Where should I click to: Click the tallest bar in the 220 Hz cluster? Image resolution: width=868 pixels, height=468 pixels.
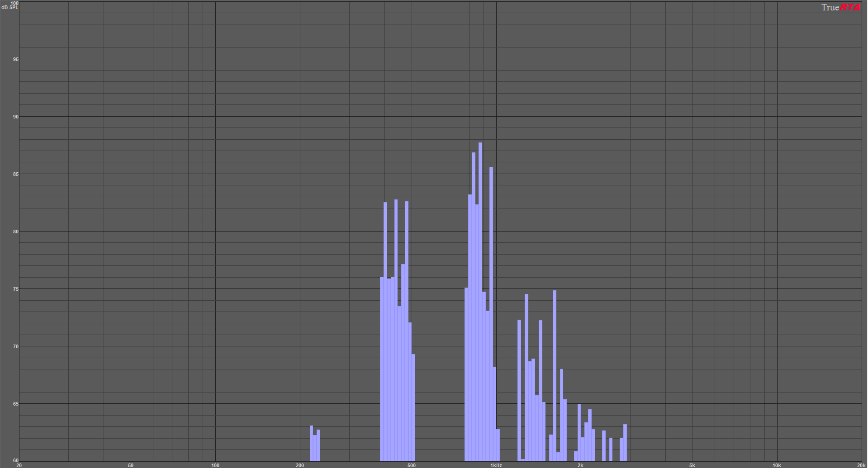click(311, 443)
